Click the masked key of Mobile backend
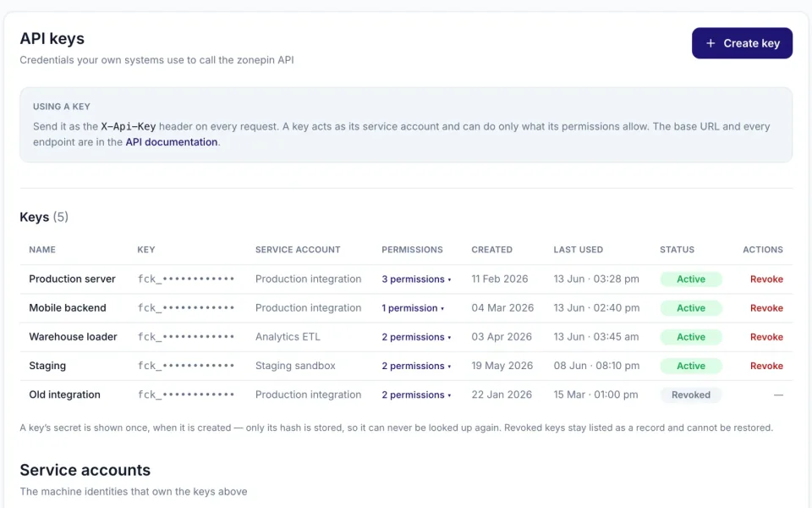The image size is (812, 508). (186, 308)
